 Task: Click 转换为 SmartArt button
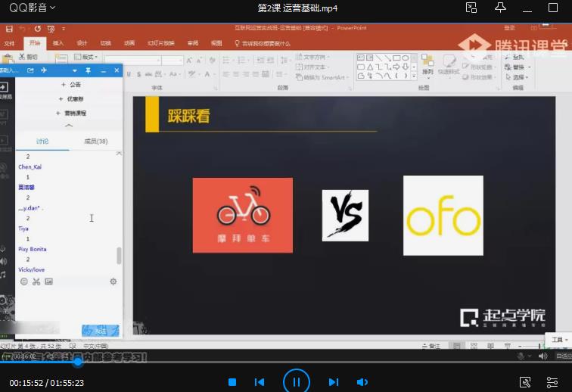click(322, 77)
